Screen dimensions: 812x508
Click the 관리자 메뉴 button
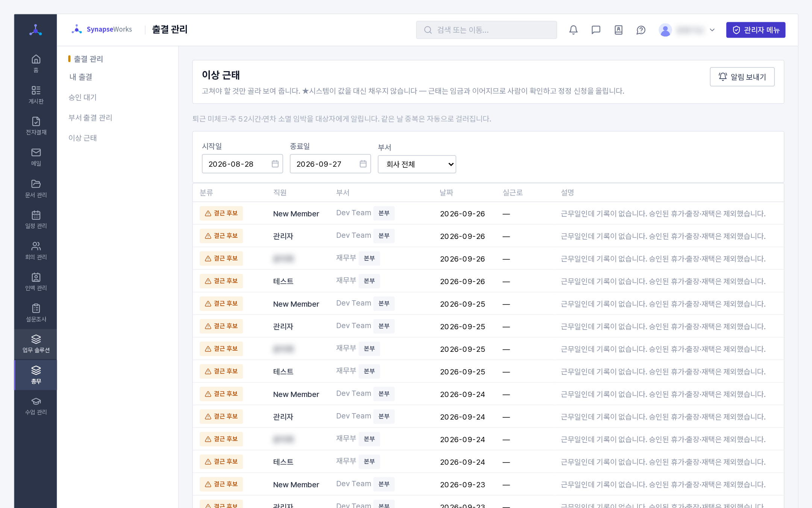(x=756, y=30)
